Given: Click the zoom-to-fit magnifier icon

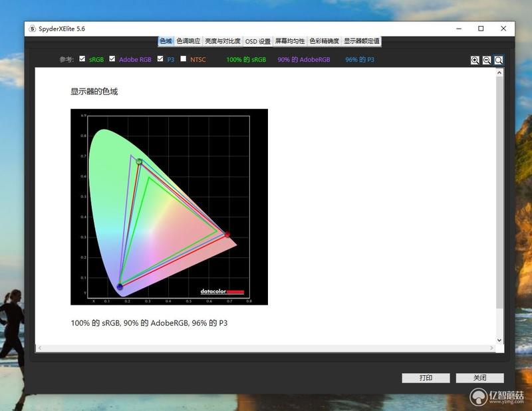Looking at the screenshot, I should click(x=498, y=61).
